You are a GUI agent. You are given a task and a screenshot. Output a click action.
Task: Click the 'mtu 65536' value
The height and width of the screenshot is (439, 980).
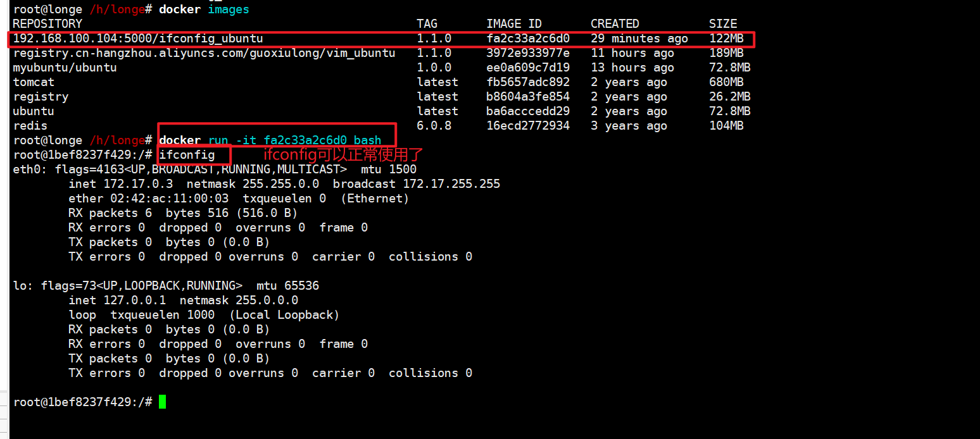tap(287, 286)
